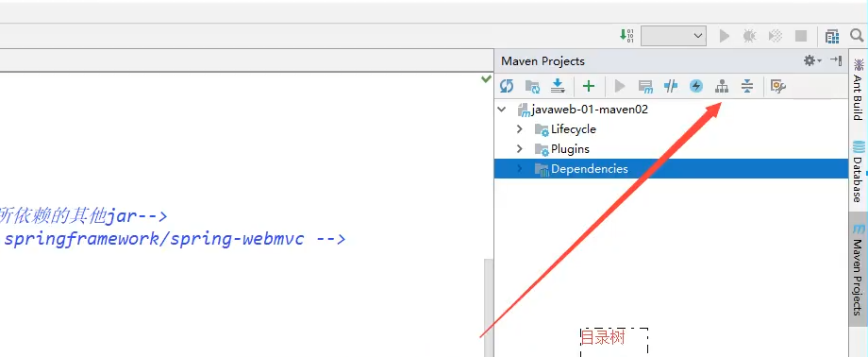This screenshot has width=868, height=357.
Task: Click the Make Project build icon
Action: [626, 36]
